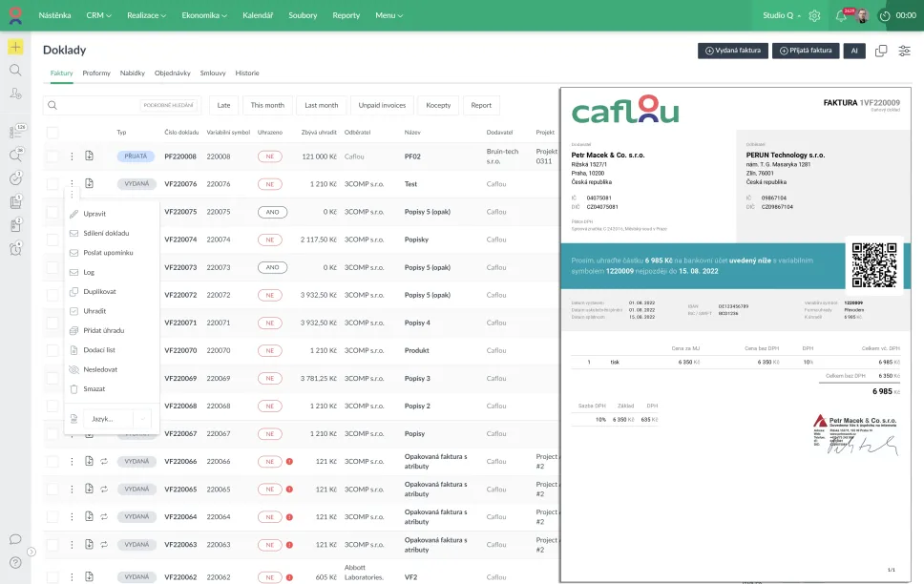Click the copy windows icon beside AI

[881, 51]
